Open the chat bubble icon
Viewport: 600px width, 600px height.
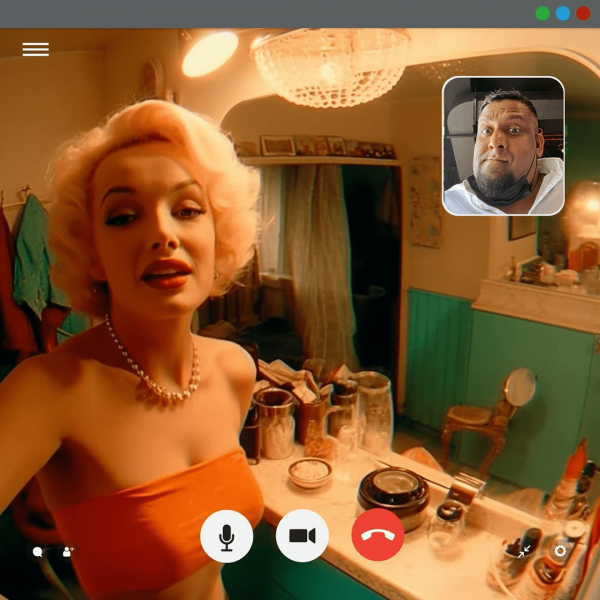point(38,551)
